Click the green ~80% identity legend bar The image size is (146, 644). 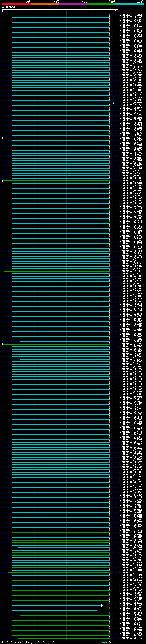coord(101,4)
